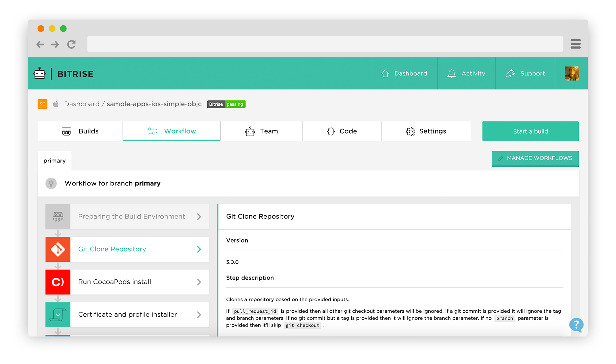Click the lightbulb hint icon
The image size is (616, 364).
[x=51, y=183]
